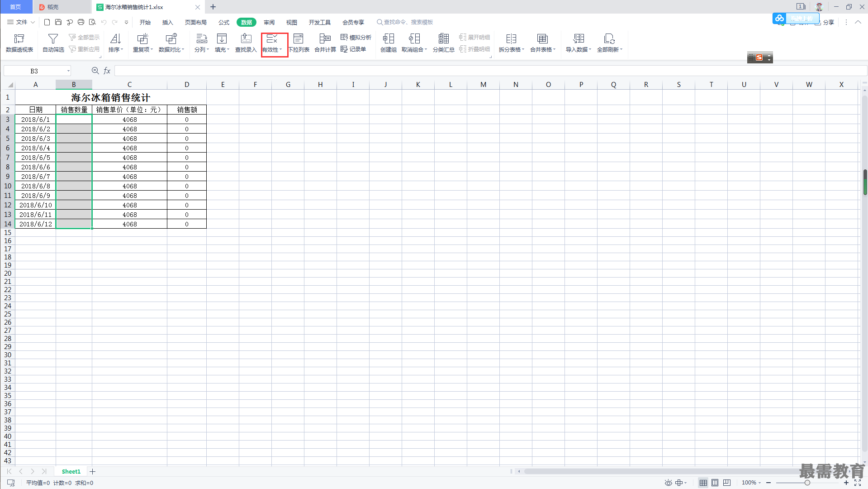Click the Undo arrow icon
868x489 pixels.
coord(104,22)
